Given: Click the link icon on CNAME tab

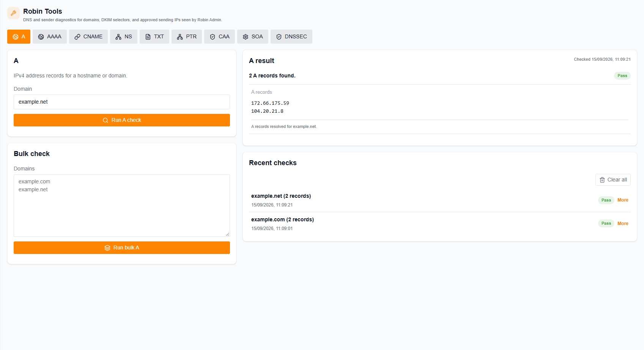Looking at the screenshot, I should point(77,37).
